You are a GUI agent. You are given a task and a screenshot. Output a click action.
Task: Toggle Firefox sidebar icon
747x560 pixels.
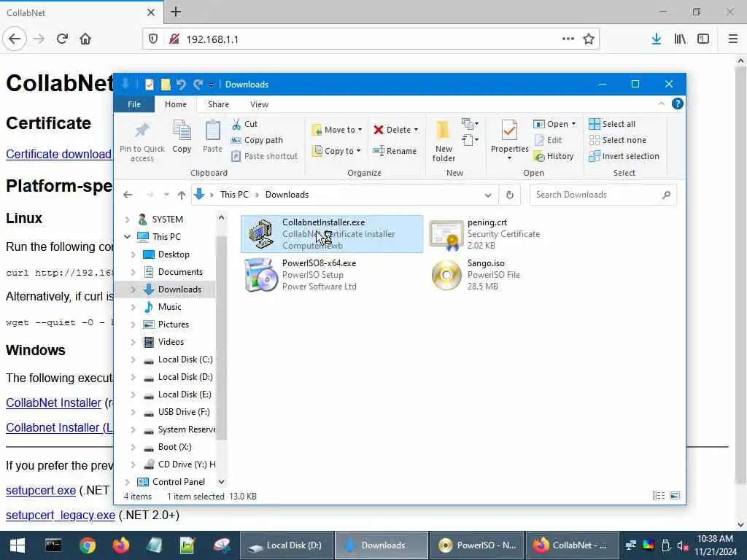[703, 39]
